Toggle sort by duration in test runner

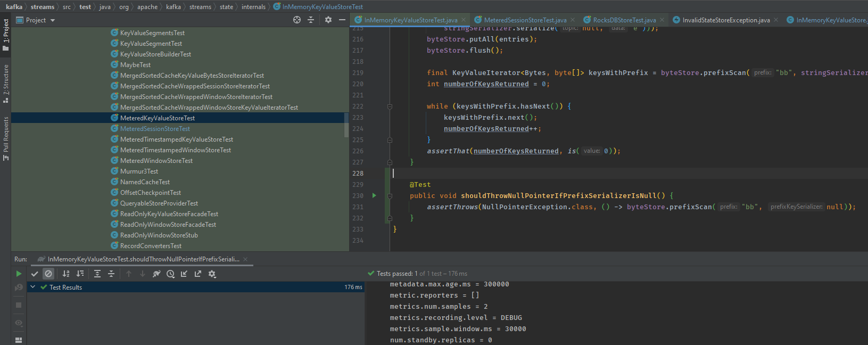tap(80, 274)
